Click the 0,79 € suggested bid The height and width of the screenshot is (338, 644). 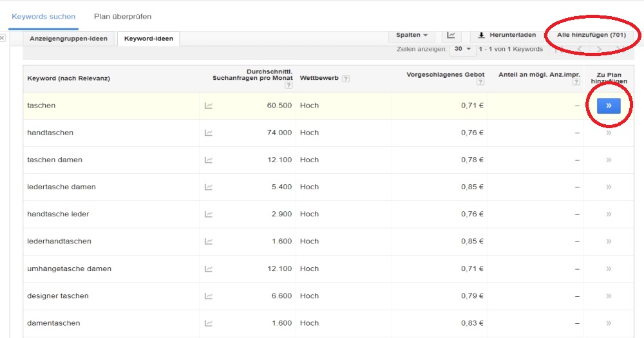[x=472, y=296]
